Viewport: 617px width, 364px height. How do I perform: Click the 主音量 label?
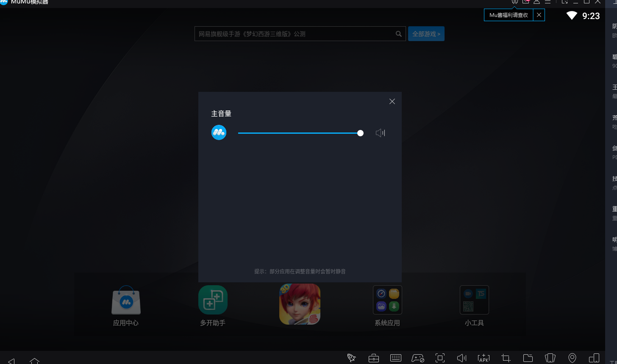(x=221, y=113)
